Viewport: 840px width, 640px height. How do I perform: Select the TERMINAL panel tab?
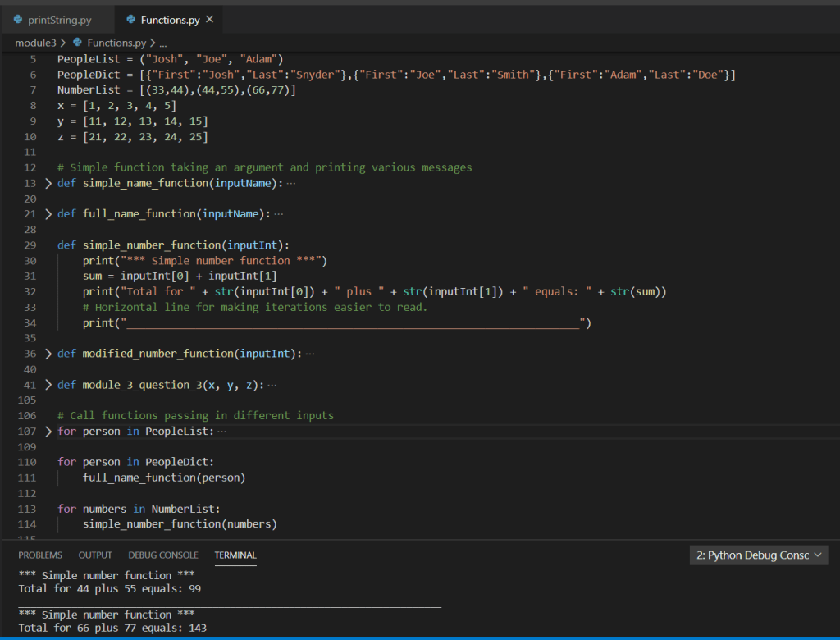tap(235, 555)
